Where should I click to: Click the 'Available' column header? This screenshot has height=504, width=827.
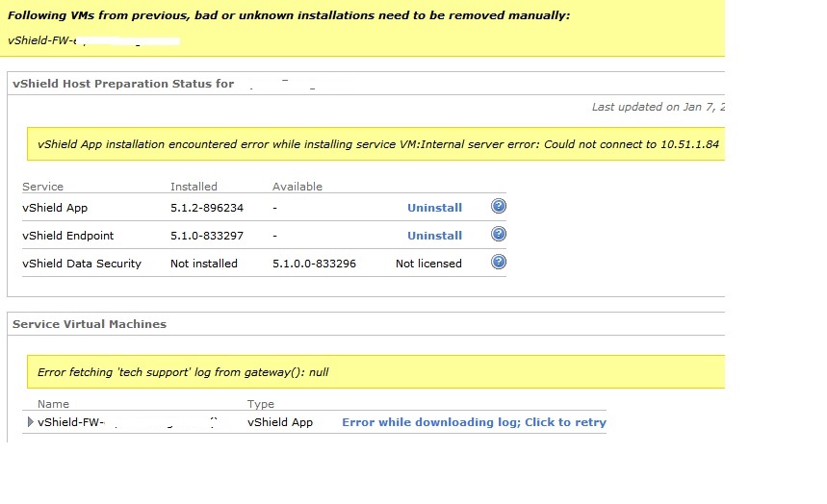tap(297, 187)
